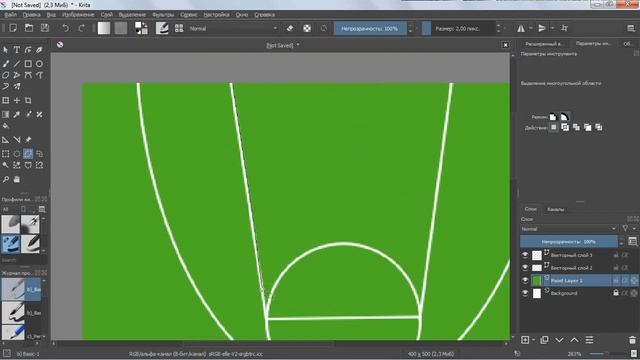Select the Pan hand tool

(17, 179)
